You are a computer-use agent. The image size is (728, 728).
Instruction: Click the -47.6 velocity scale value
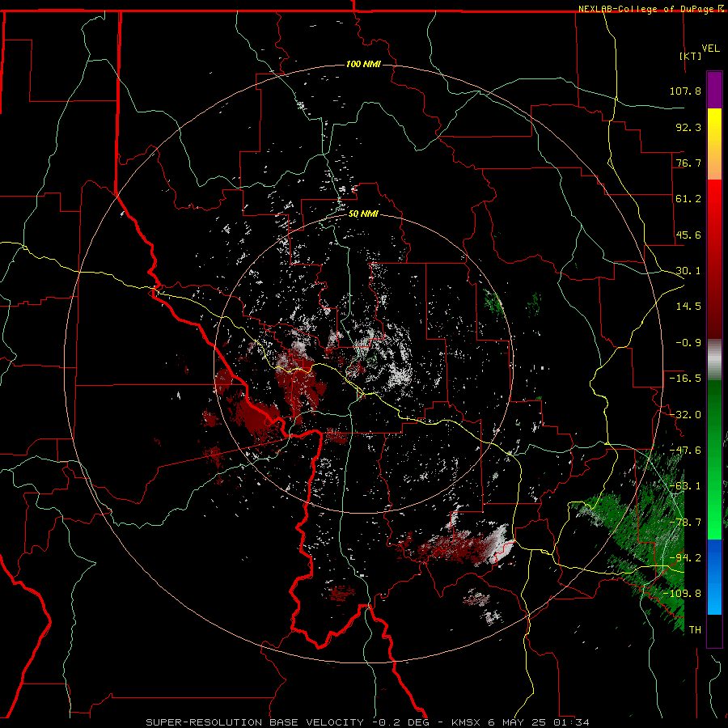pos(685,451)
